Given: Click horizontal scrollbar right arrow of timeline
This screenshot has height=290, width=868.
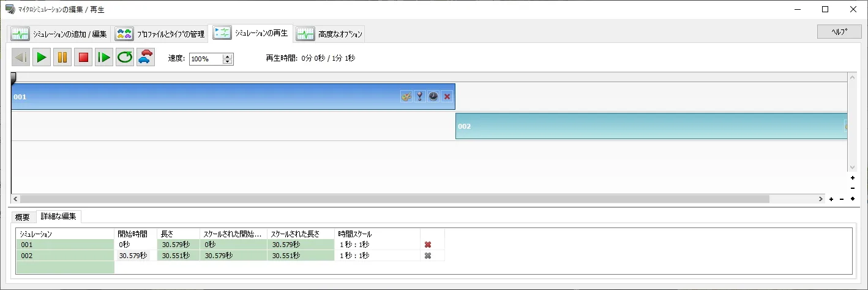Looking at the screenshot, I should tap(821, 199).
